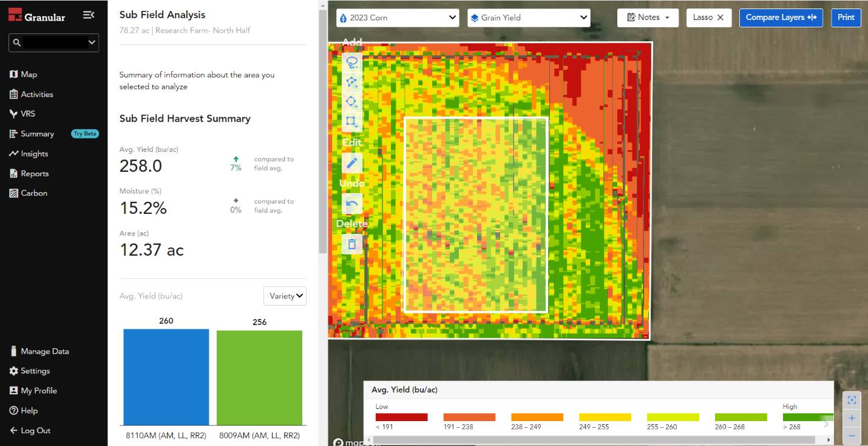868x446 pixels.
Task: Click the pencil Edit tool
Action: pos(352,163)
